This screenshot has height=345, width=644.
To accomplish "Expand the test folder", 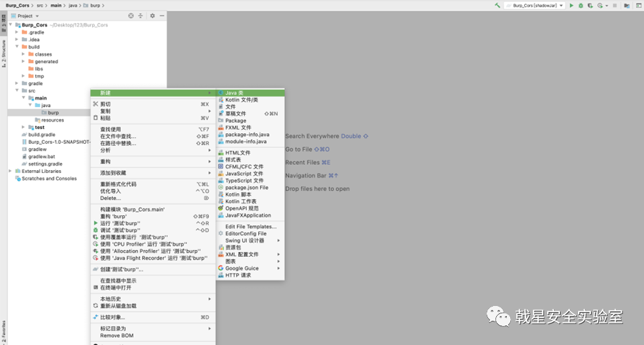I will 24,127.
